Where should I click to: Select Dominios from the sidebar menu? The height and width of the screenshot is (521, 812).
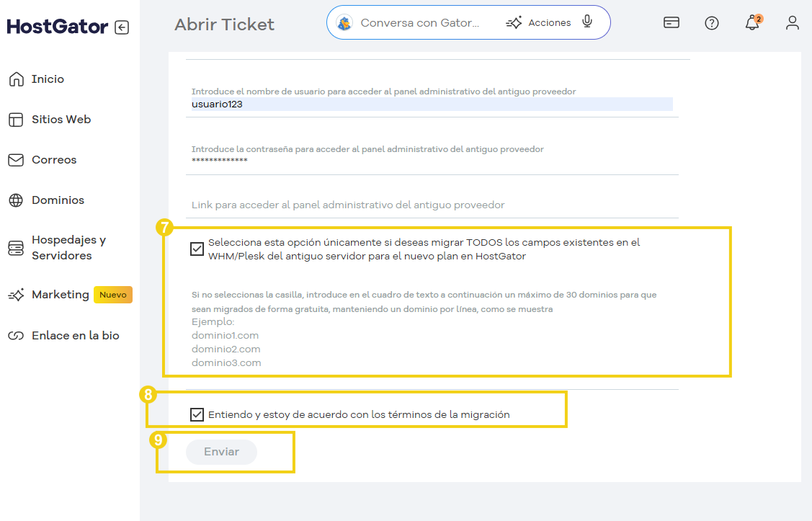(x=14, y=200)
